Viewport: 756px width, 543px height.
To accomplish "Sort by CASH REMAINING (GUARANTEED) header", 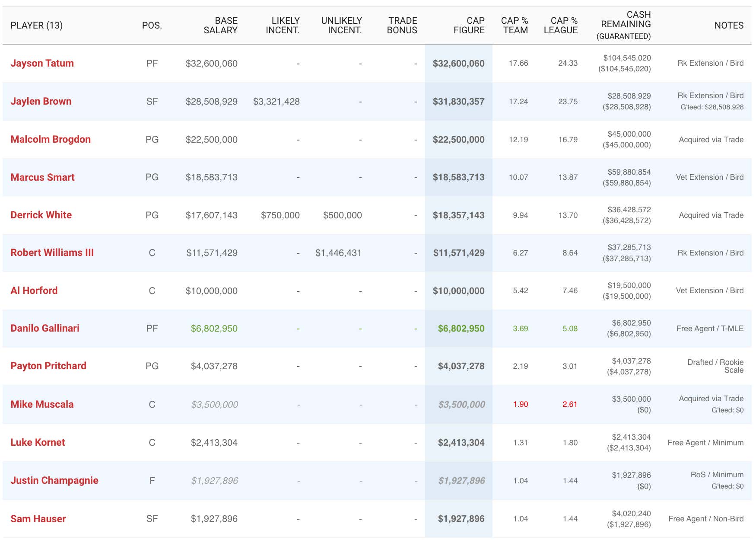I will tap(624, 26).
